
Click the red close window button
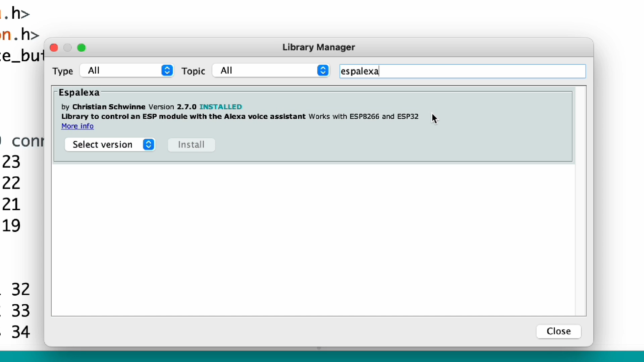[54, 48]
